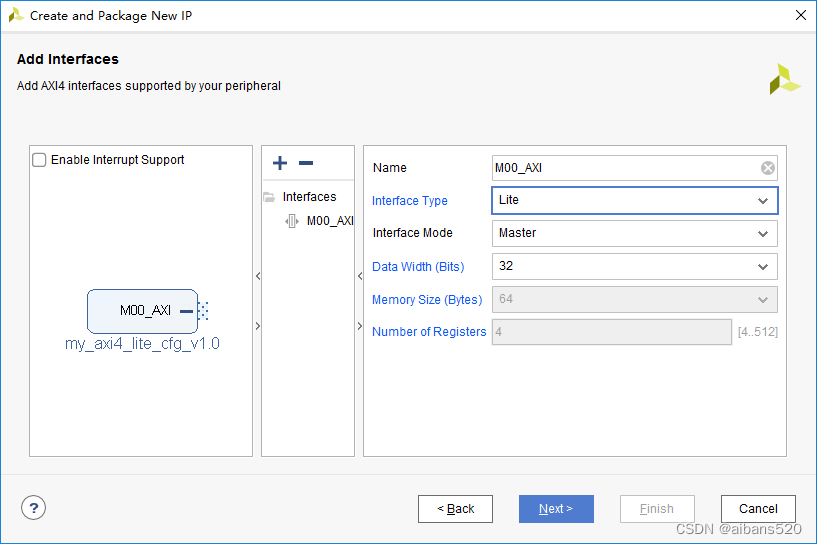
Task: Add a new interface with plus icon
Action: click(x=280, y=163)
